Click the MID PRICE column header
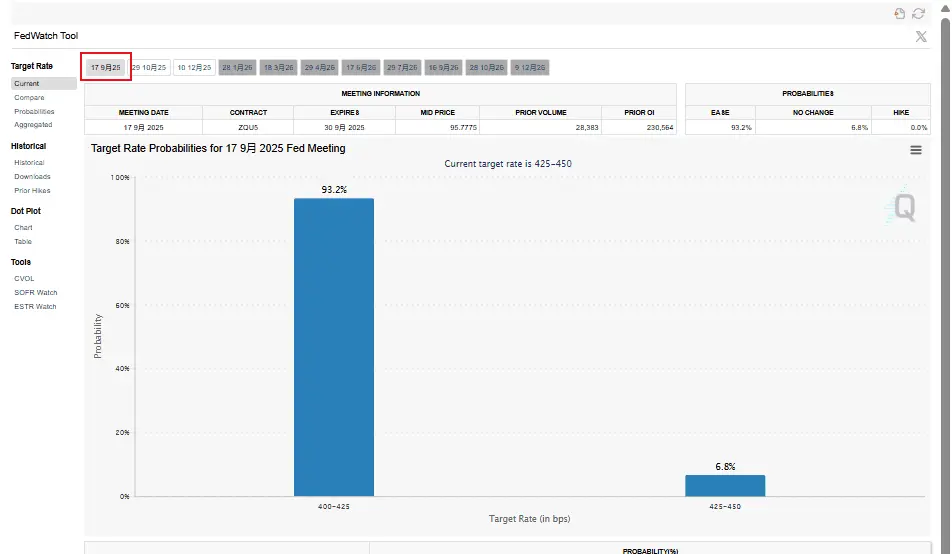Image resolution: width=952 pixels, height=554 pixels. [437, 112]
